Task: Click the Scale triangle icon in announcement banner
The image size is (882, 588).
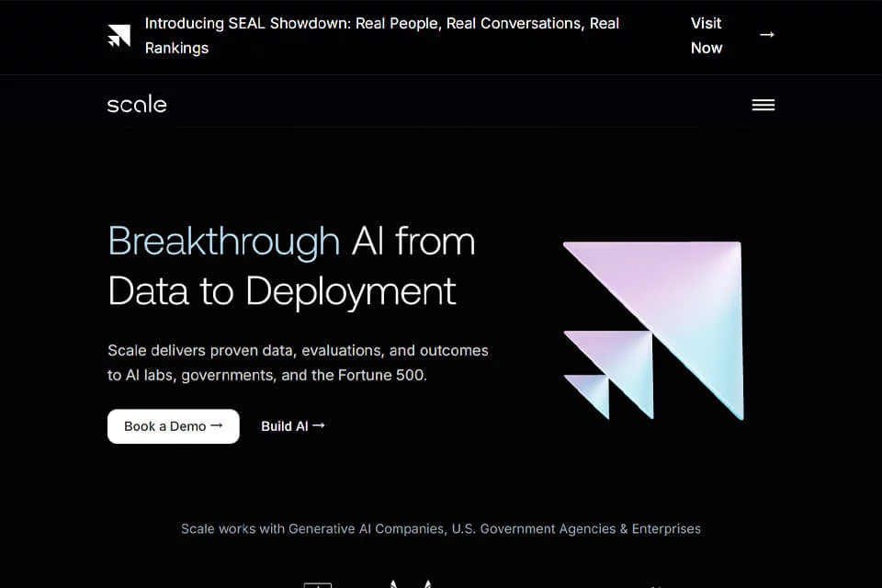Action: coord(119,36)
